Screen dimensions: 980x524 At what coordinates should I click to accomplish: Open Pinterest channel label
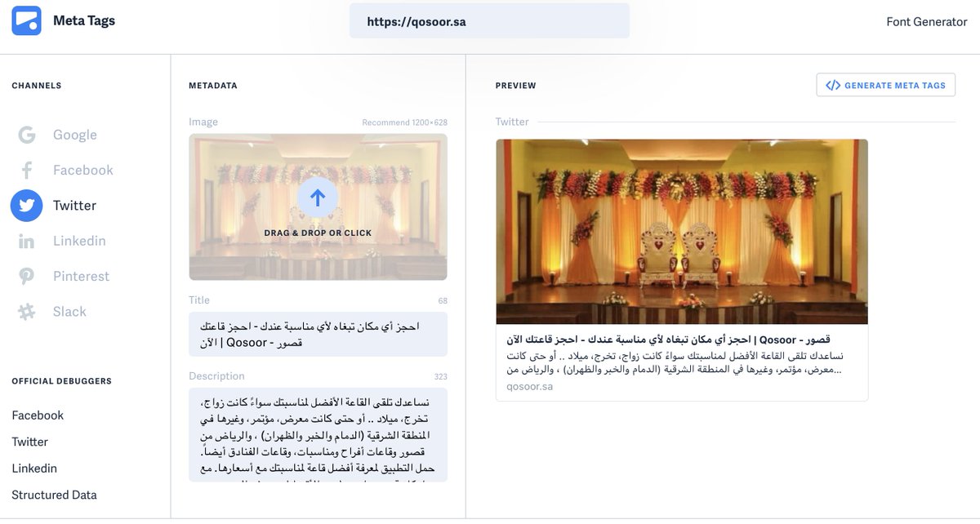pyautogui.click(x=81, y=276)
